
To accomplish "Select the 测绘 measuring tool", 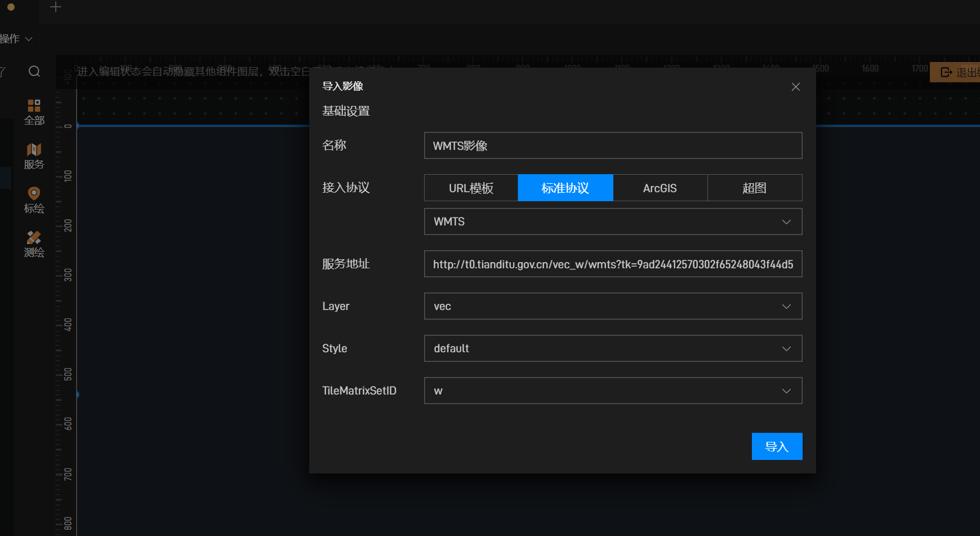I will (x=34, y=244).
